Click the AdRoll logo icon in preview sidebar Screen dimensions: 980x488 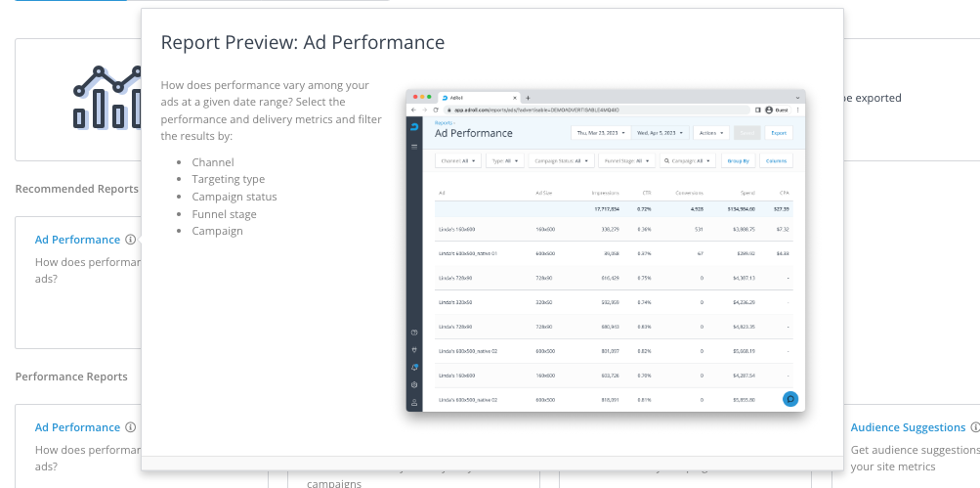click(x=414, y=127)
